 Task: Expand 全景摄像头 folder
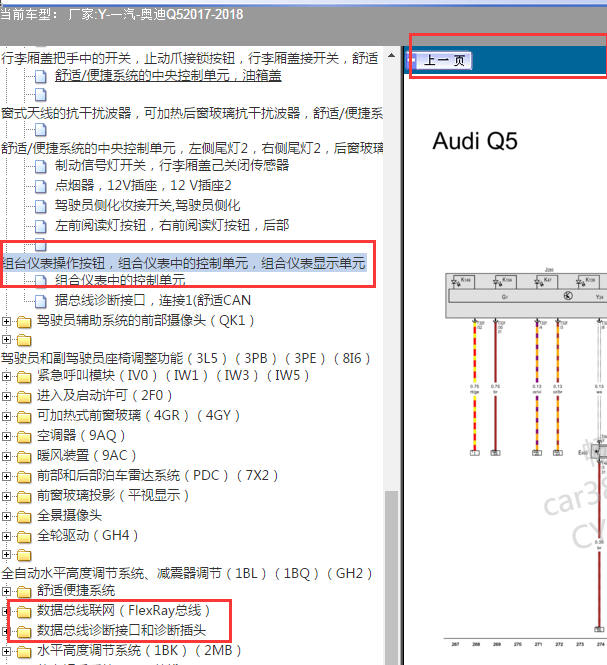click(x=6, y=516)
